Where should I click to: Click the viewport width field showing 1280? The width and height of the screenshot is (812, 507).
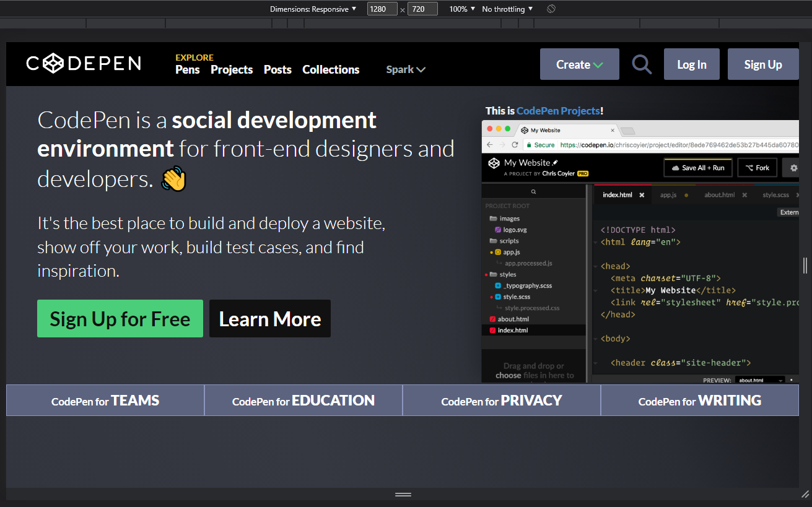(382, 9)
